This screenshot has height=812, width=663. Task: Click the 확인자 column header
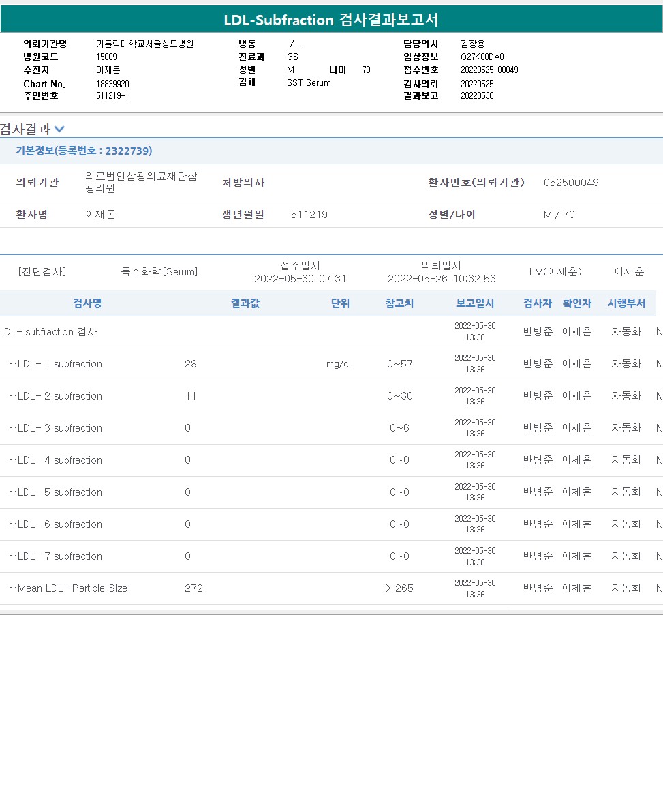tap(576, 303)
